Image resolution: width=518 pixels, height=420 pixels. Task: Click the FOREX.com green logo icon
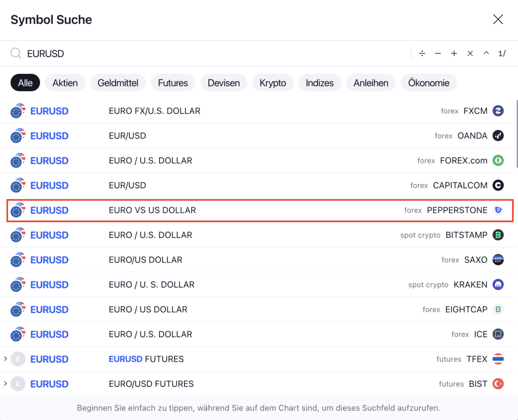click(x=498, y=161)
